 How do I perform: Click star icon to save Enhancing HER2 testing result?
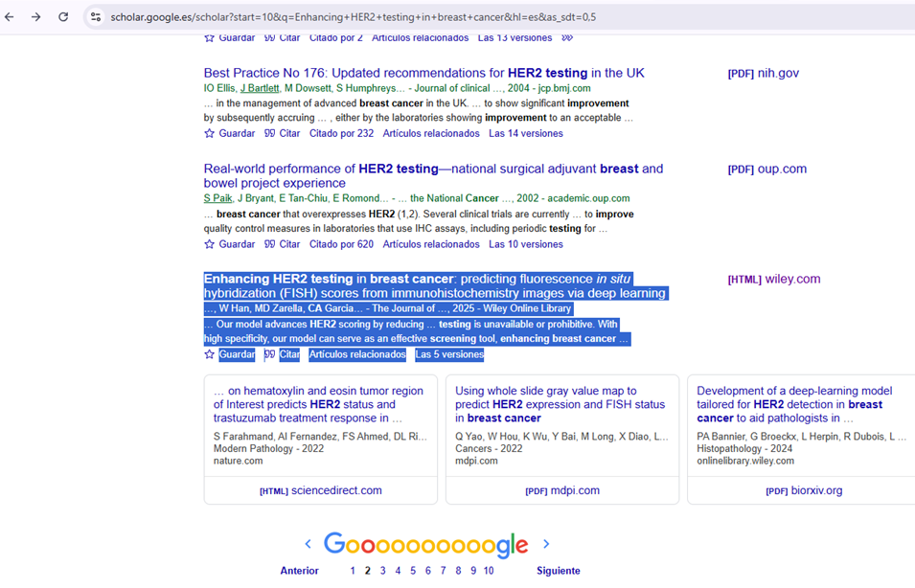(x=210, y=354)
